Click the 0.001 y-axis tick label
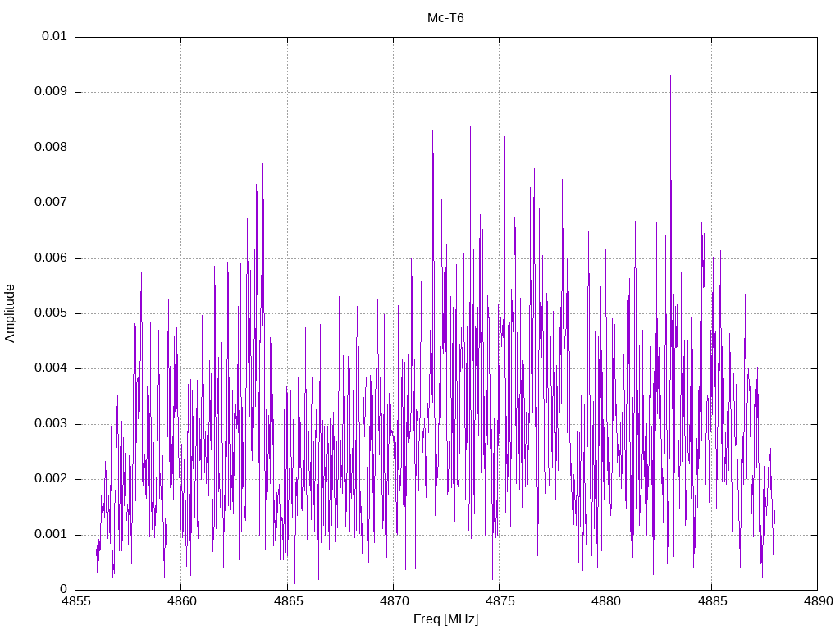Screen dimensions: 840x630 pyautogui.click(x=51, y=535)
